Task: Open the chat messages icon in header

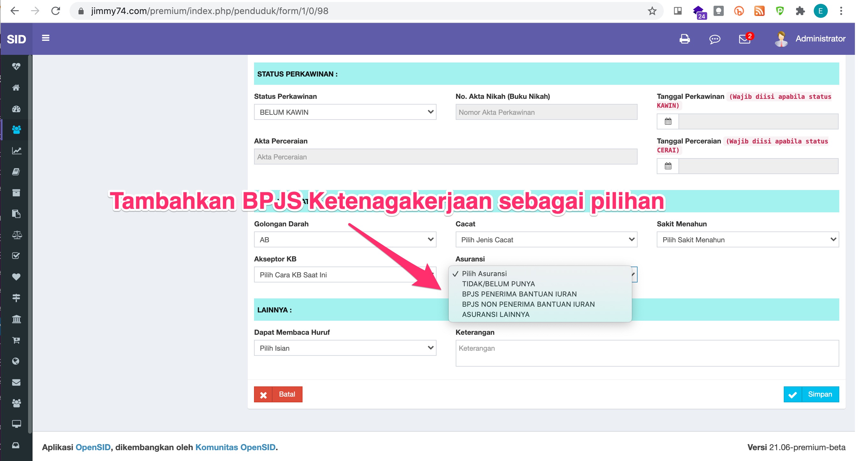Action: [715, 39]
